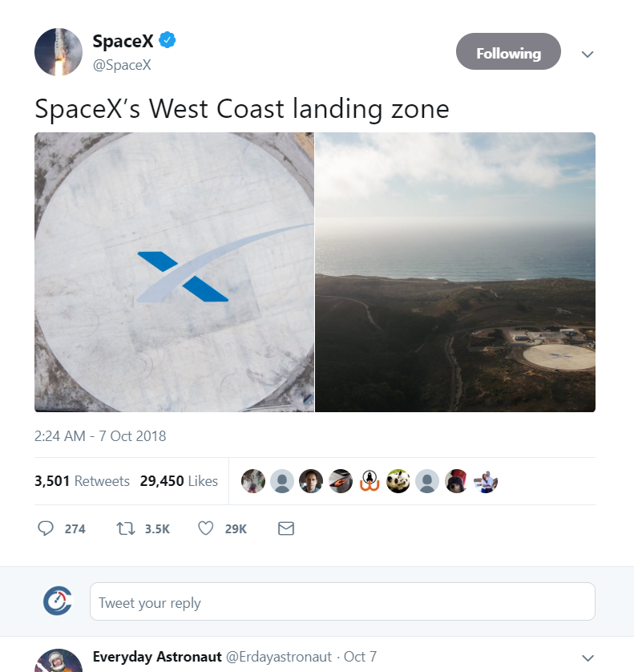Screen dimensions: 634x672
Task: Click the direct message envelope icon
Action: pos(285,528)
